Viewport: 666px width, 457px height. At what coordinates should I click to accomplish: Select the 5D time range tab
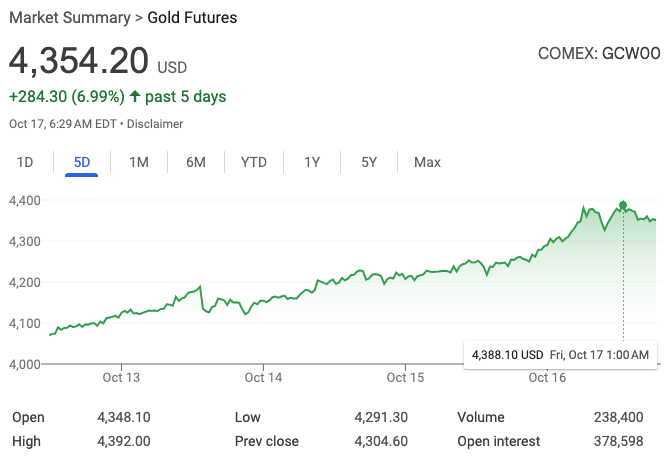[82, 162]
